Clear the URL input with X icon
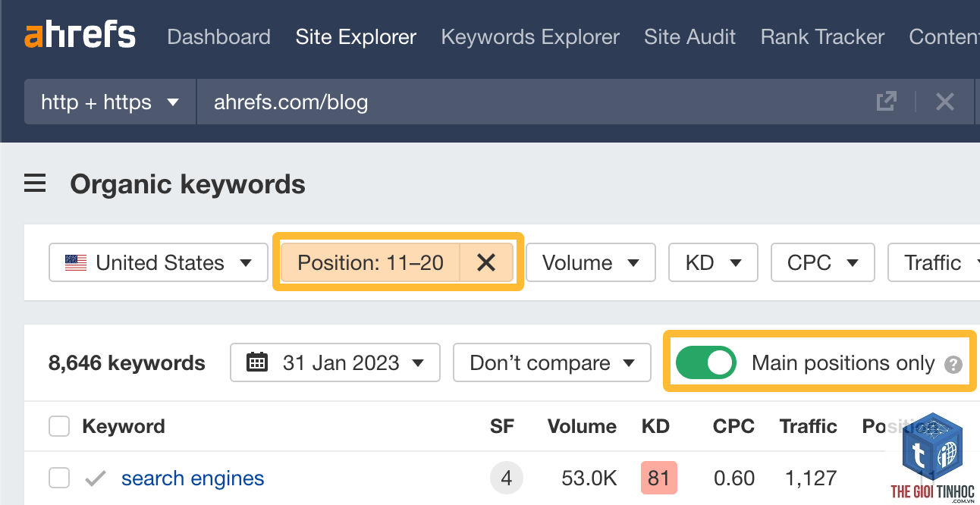The height and width of the screenshot is (505, 980). pyautogui.click(x=944, y=102)
